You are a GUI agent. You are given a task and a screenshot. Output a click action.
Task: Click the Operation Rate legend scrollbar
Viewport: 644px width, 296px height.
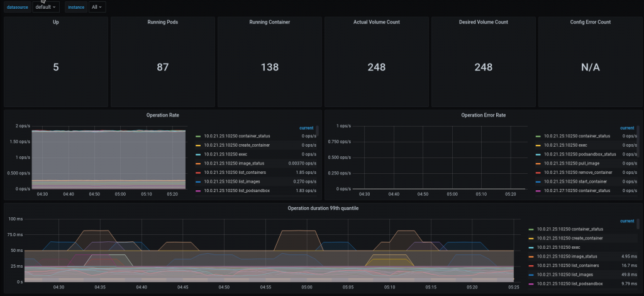(318, 131)
